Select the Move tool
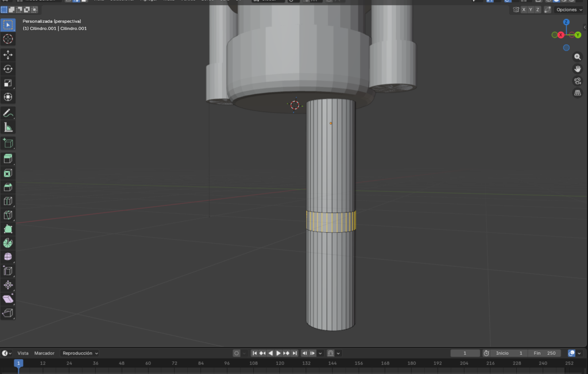 click(x=7, y=53)
